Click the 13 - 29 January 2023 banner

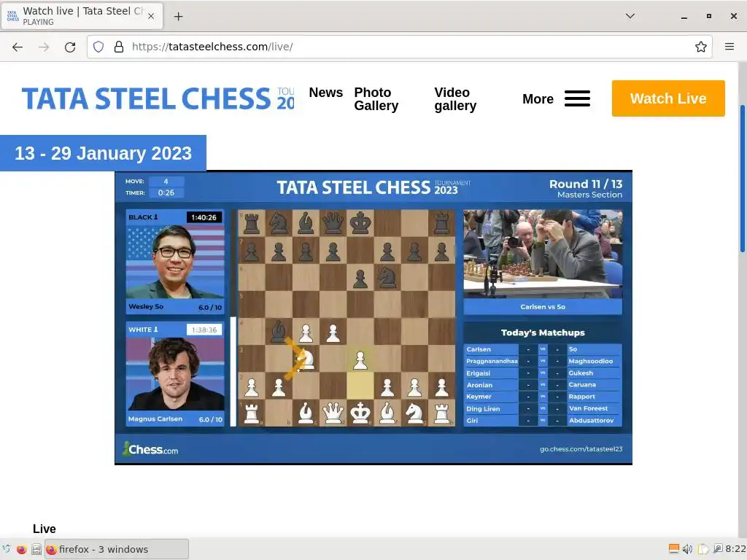103,153
